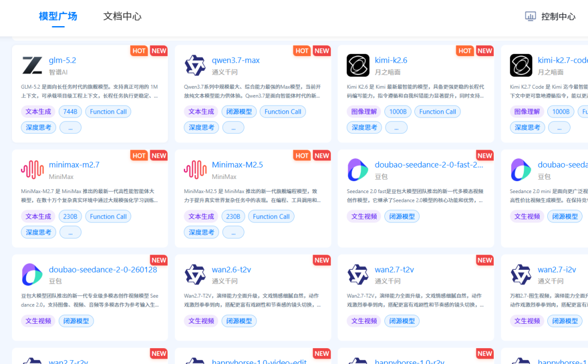Click the doubao-seedance-2-0-260128 logo icon
Image resolution: width=588 pixels, height=364 pixels.
pos(32,274)
